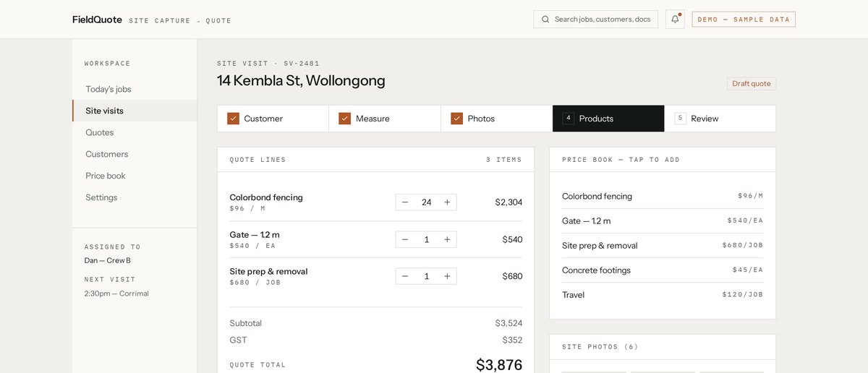This screenshot has height=373, width=868.
Task: Click the Measure step checkmark icon
Action: tap(345, 119)
